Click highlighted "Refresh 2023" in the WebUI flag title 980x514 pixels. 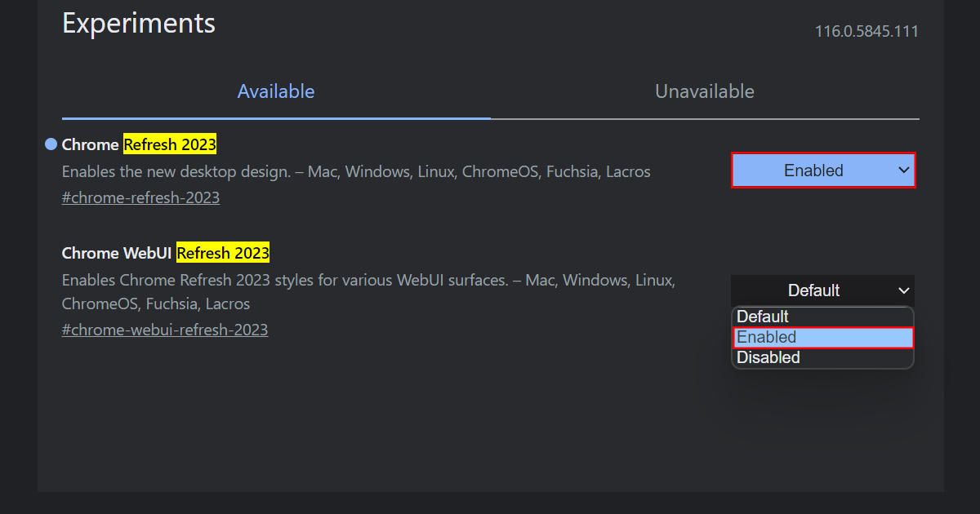pos(223,253)
